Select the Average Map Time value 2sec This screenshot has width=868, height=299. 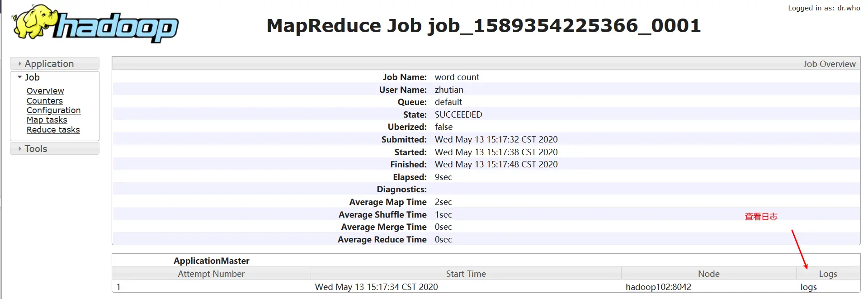(443, 202)
